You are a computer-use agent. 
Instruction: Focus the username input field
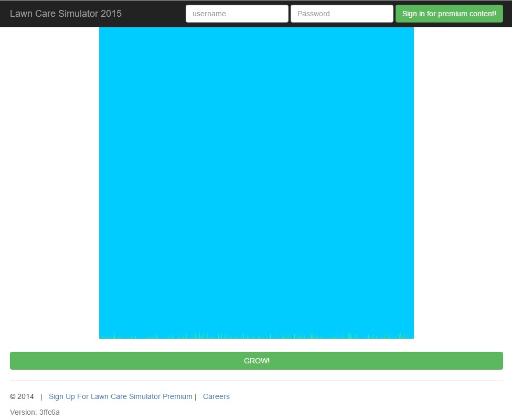pos(237,14)
